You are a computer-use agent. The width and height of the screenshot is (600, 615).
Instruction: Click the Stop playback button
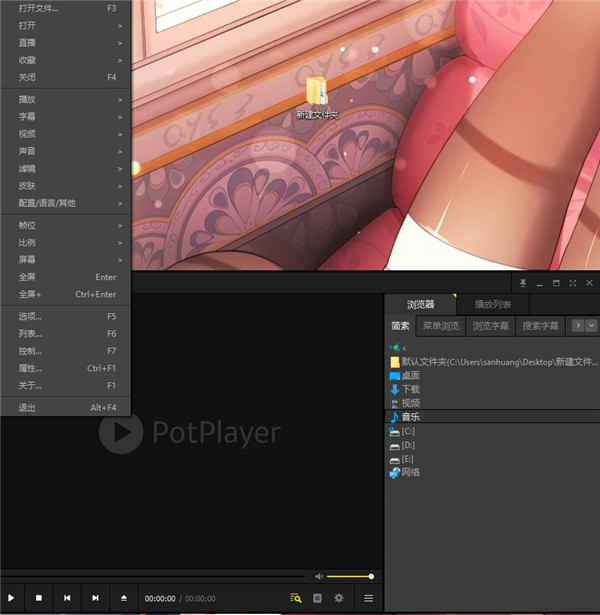point(39,598)
